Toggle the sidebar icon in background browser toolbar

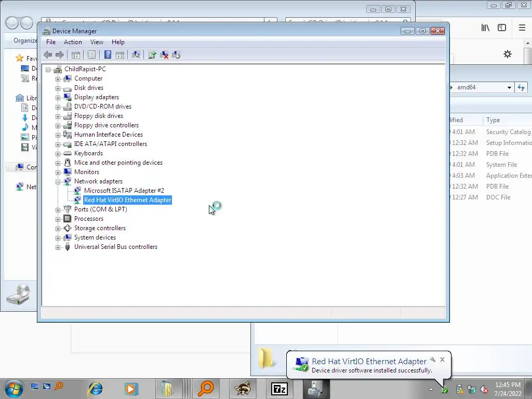click(x=502, y=28)
